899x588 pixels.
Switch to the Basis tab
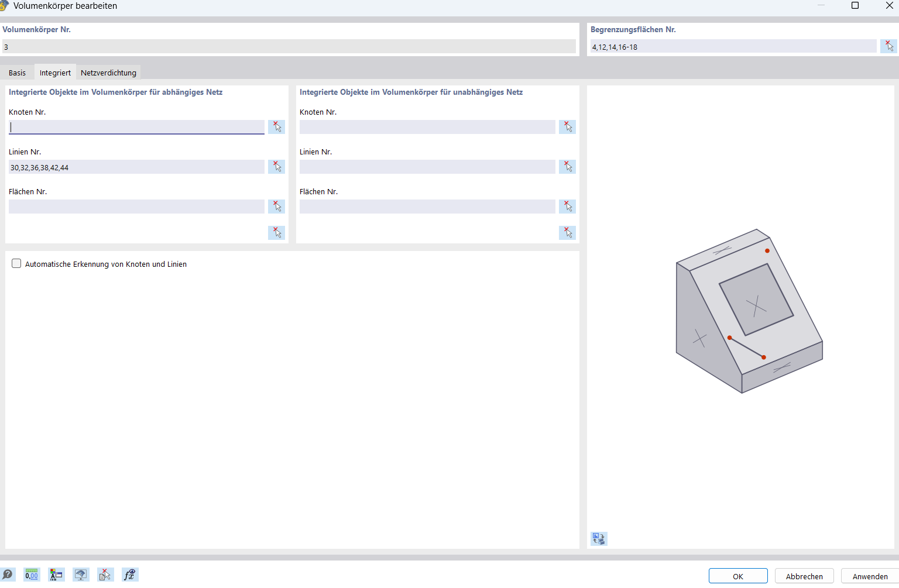tap(17, 73)
